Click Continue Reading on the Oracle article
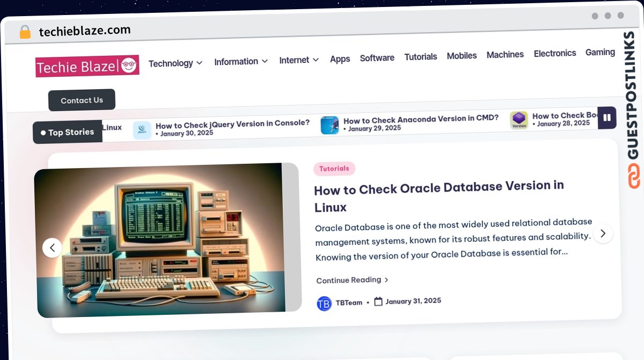 click(349, 279)
